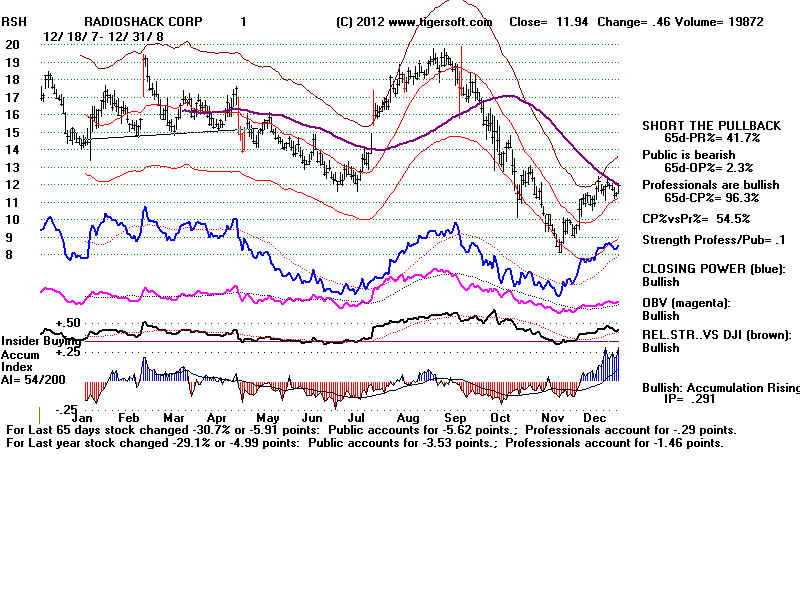Click the RSH ticker symbol
The width and height of the screenshot is (800, 600).
pos(14,21)
